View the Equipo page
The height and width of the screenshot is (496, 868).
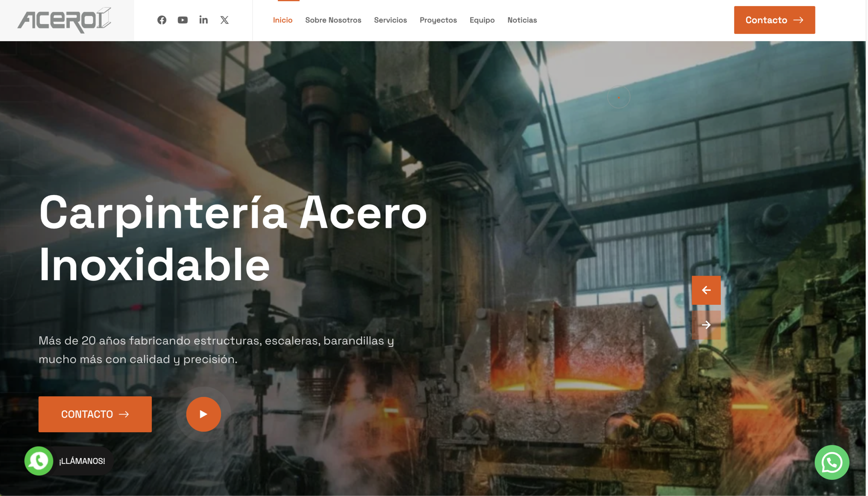pyautogui.click(x=482, y=20)
